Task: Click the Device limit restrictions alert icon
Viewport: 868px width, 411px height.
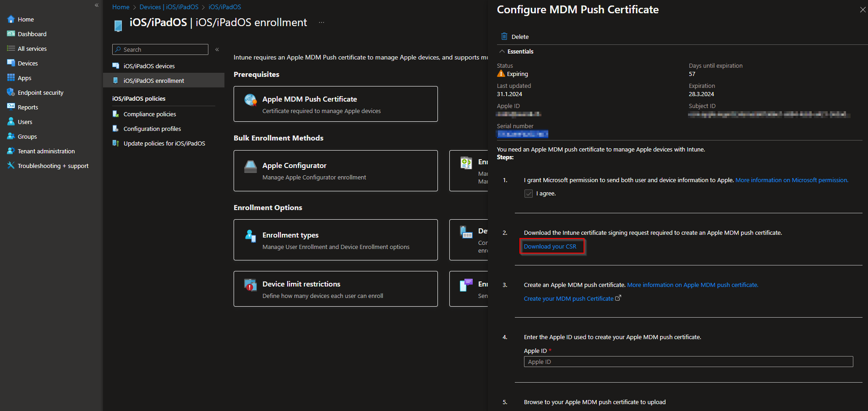Action: [251, 285]
